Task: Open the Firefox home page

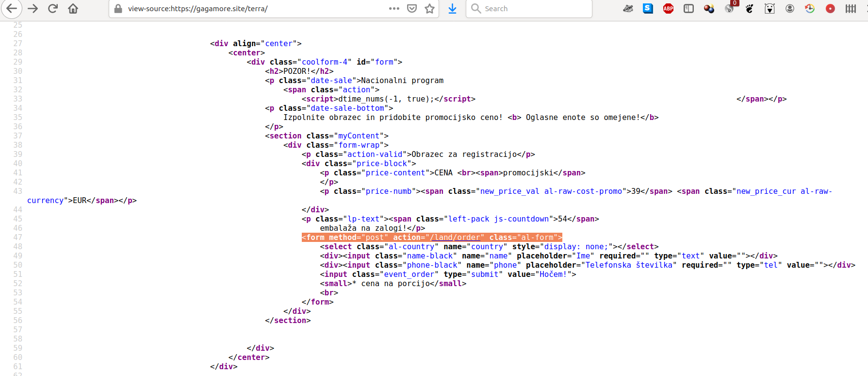Action: click(x=73, y=8)
